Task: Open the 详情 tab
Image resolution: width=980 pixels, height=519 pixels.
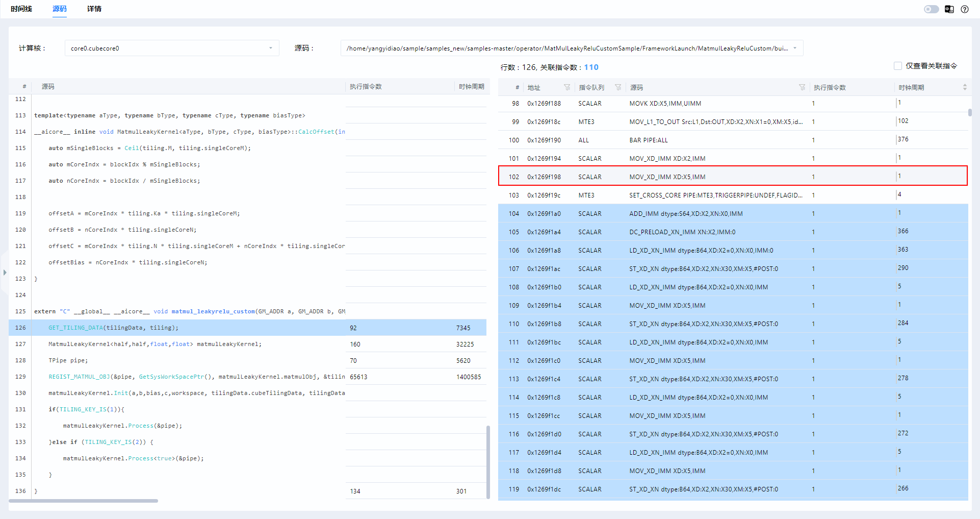Action: [x=94, y=9]
